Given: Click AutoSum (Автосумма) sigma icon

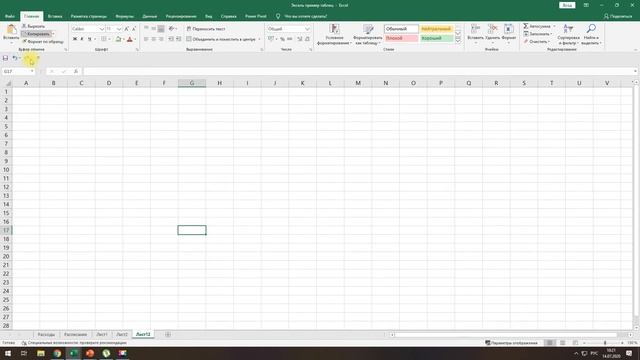Looking at the screenshot, I should (x=526, y=26).
